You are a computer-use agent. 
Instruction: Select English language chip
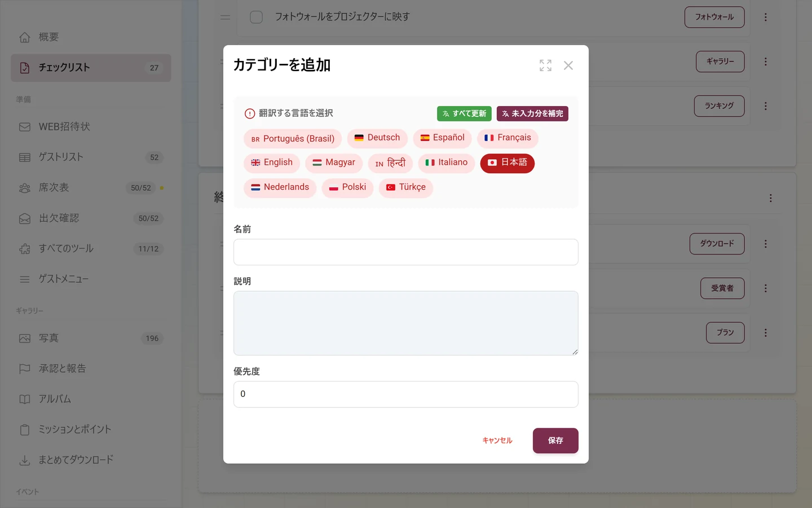[272, 163]
